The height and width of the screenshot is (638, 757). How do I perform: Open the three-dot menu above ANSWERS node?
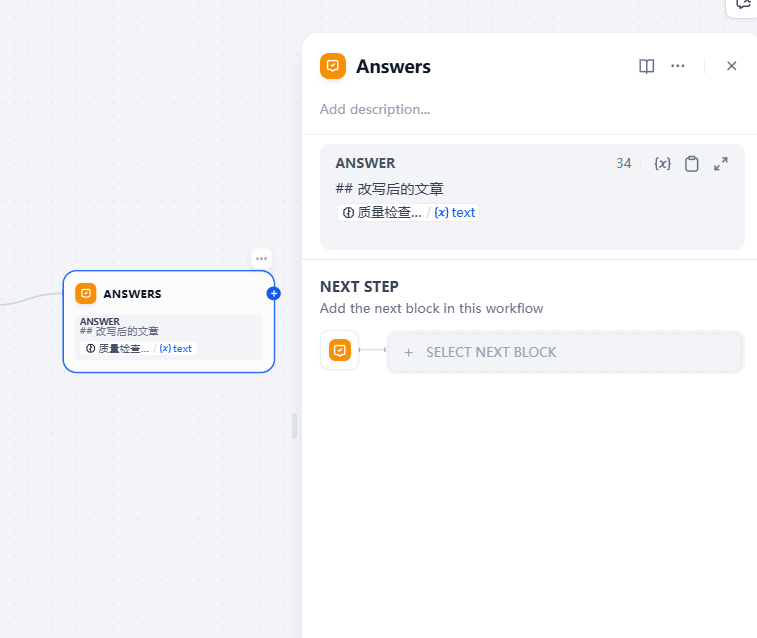tap(261, 258)
